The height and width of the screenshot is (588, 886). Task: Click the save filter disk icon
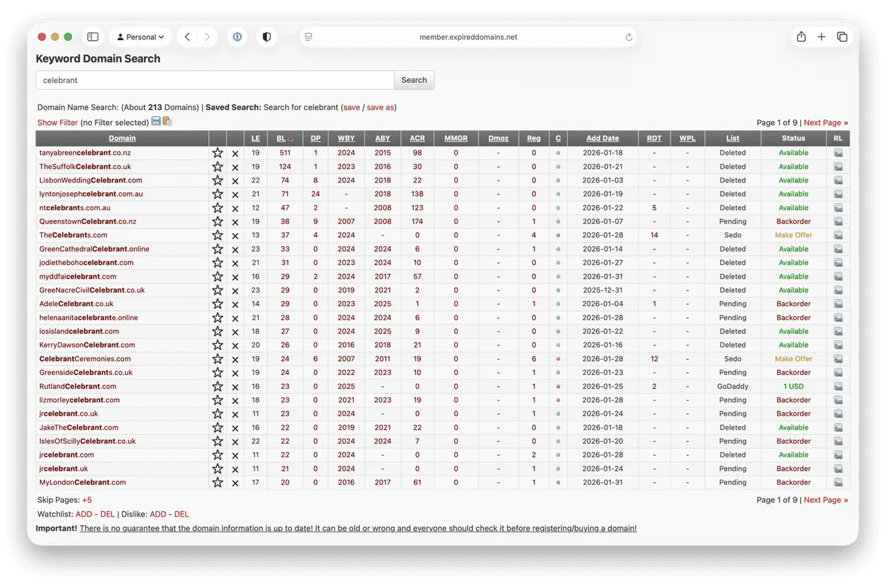coord(156,122)
